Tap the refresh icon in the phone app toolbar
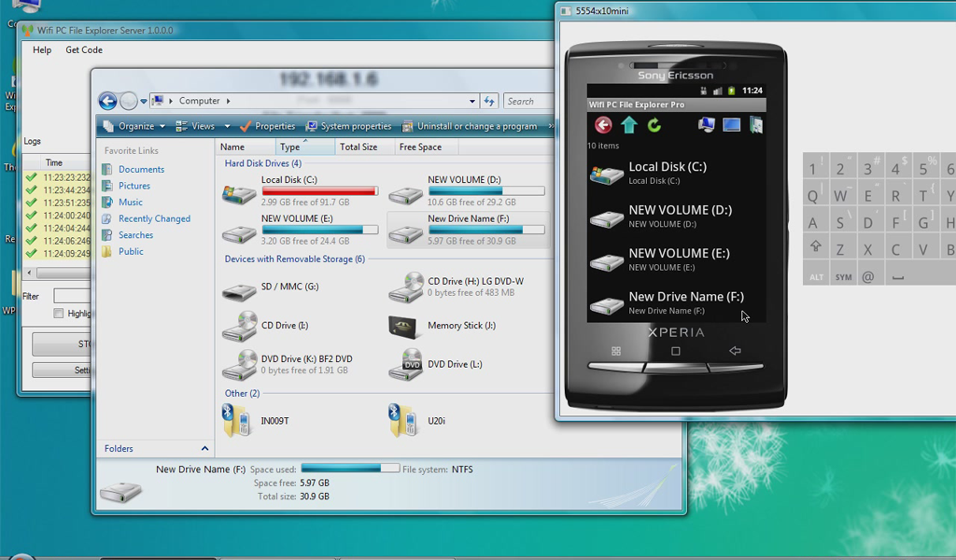The height and width of the screenshot is (560, 956). click(x=654, y=124)
